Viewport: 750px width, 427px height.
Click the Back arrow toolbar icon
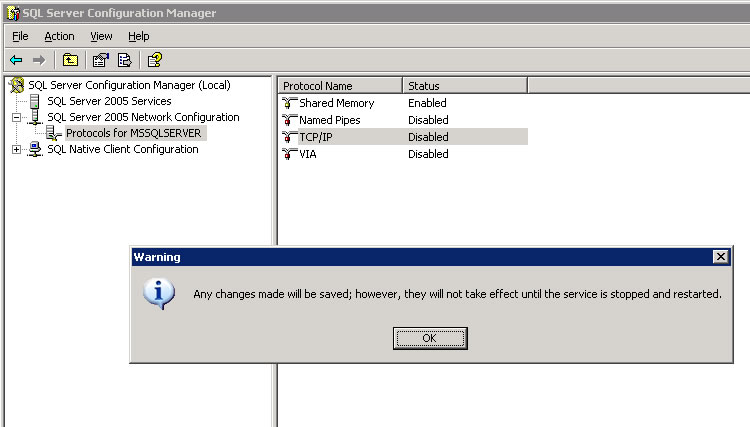pos(16,60)
